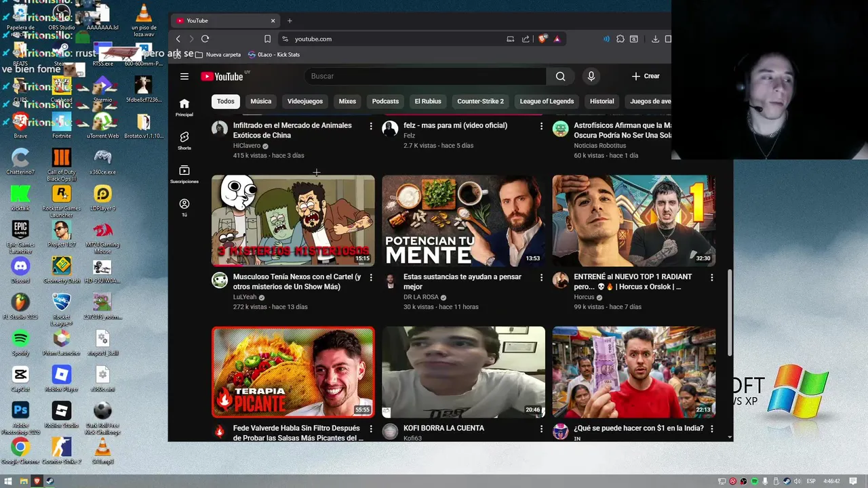Open browser downloads icon
This screenshot has height=488, width=868.
[x=655, y=39]
